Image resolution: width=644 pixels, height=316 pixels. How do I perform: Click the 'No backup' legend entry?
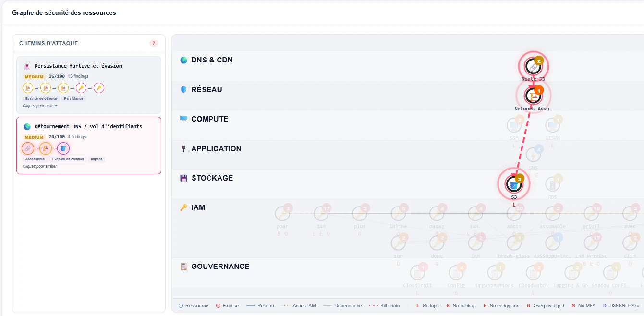click(x=460, y=305)
